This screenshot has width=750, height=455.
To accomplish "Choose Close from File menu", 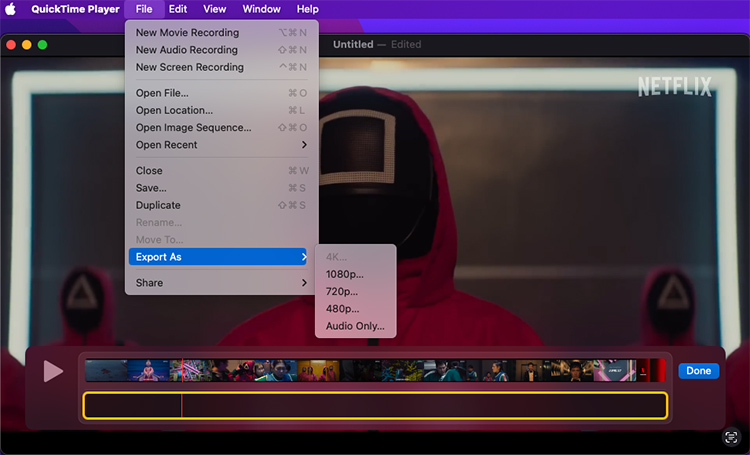I will tap(221, 170).
